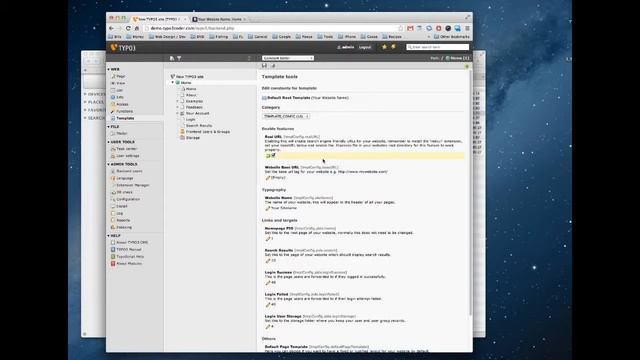This screenshot has width=640, height=360.
Task: Open the Functions module in the sidebar
Action: [124, 111]
